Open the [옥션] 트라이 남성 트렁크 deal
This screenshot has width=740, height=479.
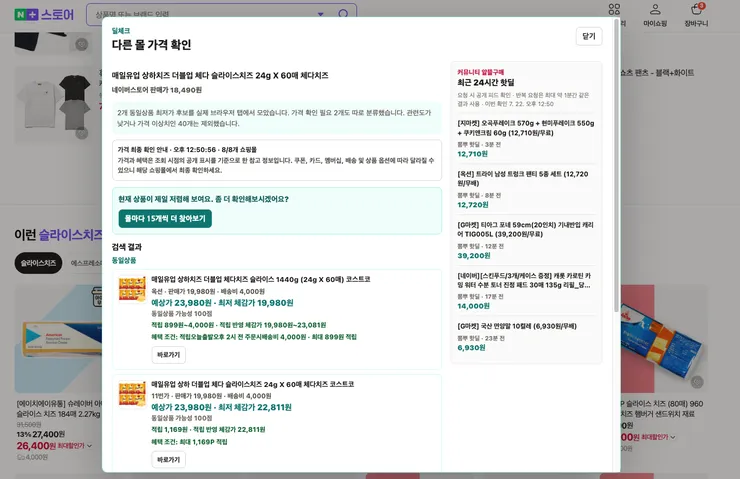pos(522,178)
